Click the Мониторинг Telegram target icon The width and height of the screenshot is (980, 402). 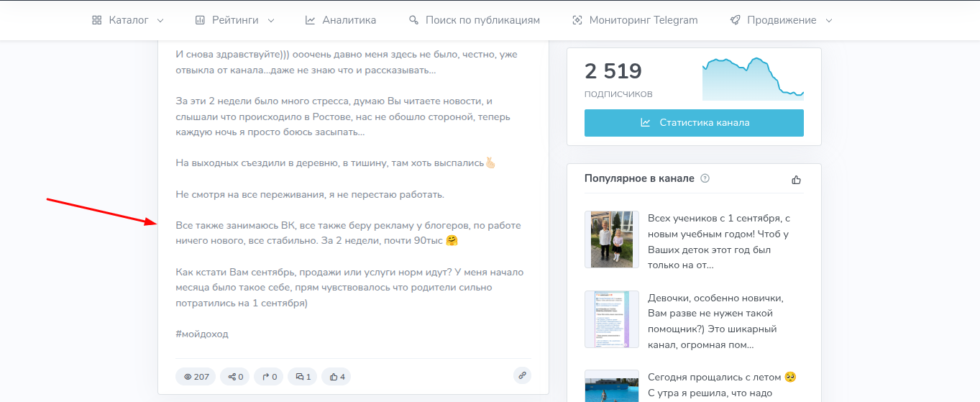(577, 20)
